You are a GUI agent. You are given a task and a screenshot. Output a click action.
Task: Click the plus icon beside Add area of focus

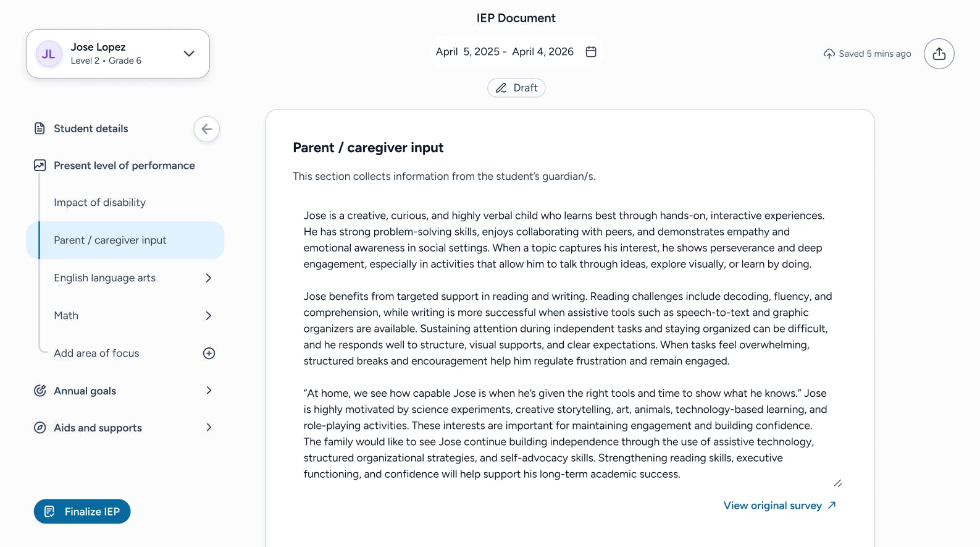tap(209, 354)
